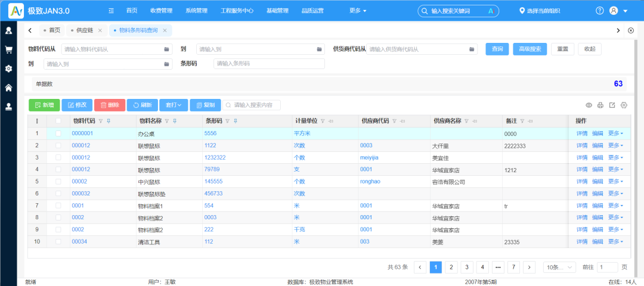Expand the 更多 top menu

pos(358,11)
